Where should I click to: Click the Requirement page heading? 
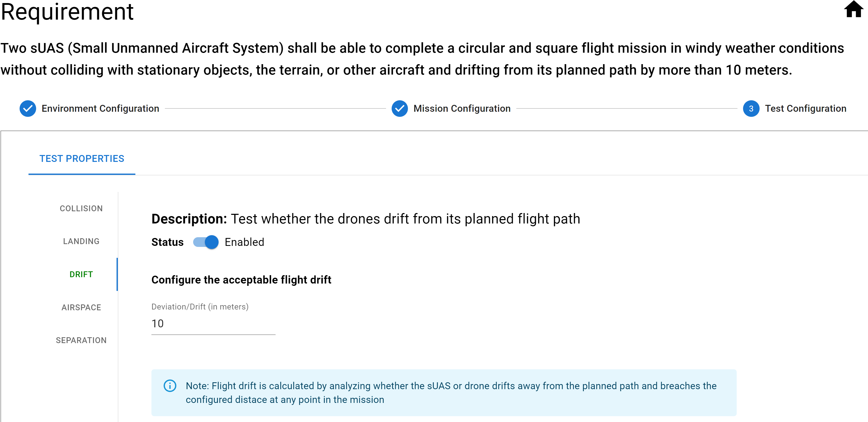click(x=67, y=12)
